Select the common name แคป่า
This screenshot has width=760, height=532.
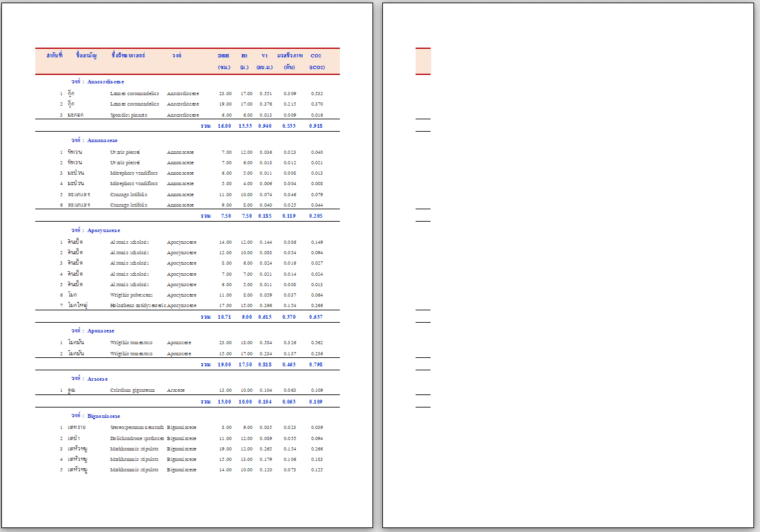[x=74, y=439]
